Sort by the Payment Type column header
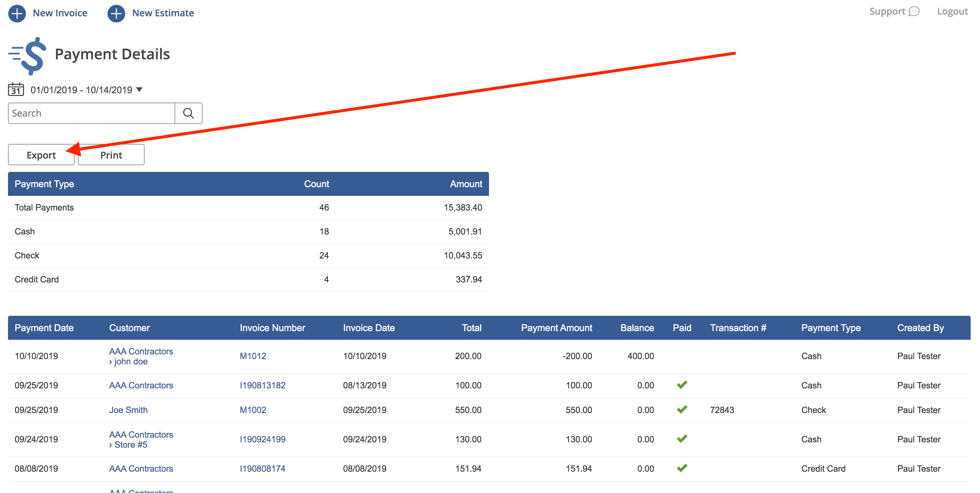The height and width of the screenshot is (493, 980). tap(831, 327)
